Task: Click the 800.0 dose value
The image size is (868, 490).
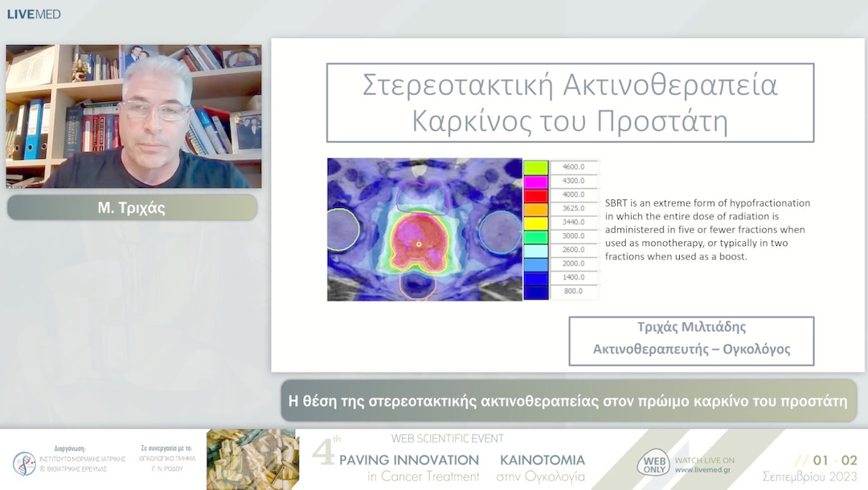Action: (x=574, y=291)
